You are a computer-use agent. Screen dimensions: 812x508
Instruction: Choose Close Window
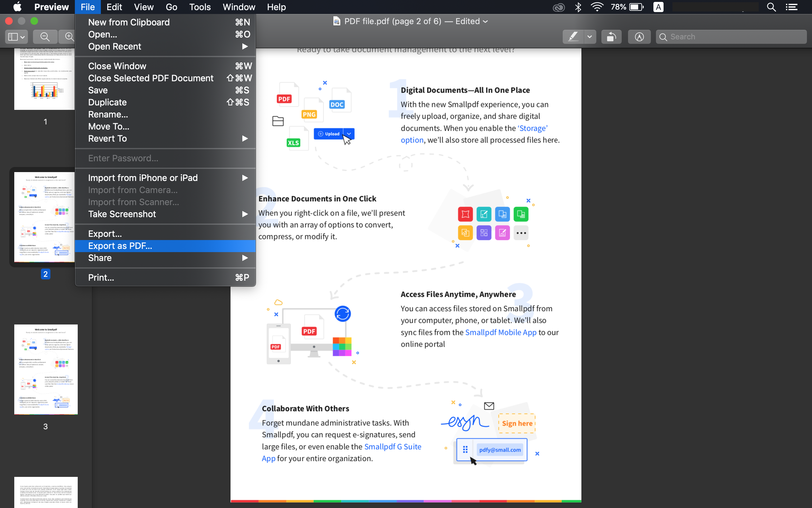165,66
